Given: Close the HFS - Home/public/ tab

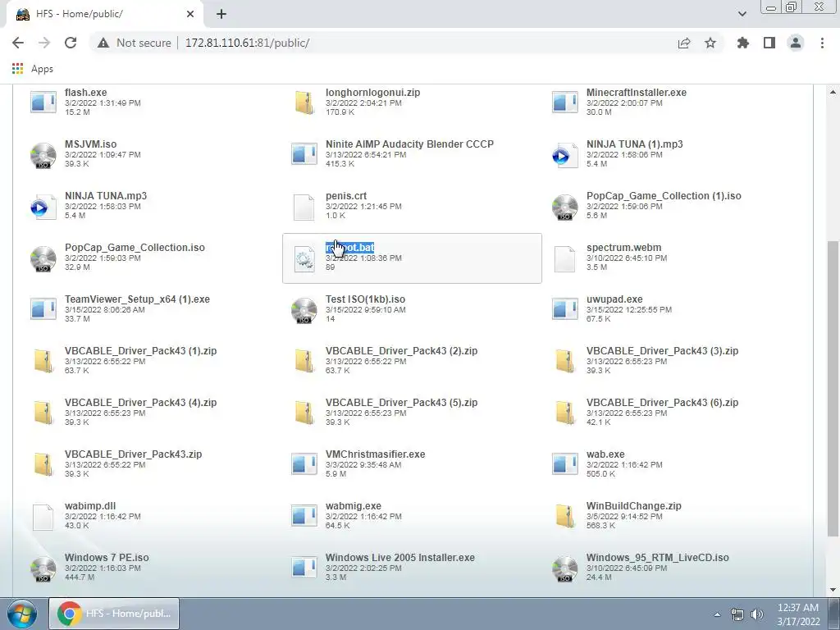Looking at the screenshot, I should tap(190, 14).
